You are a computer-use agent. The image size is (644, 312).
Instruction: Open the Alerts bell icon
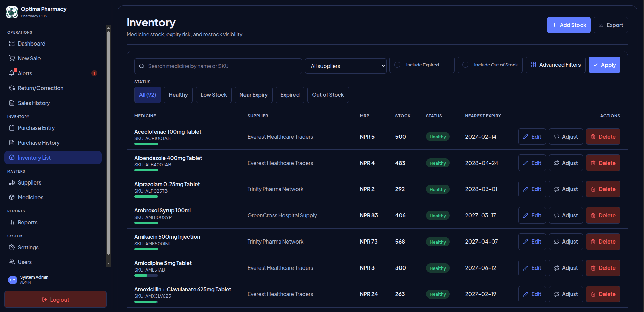[x=12, y=73]
